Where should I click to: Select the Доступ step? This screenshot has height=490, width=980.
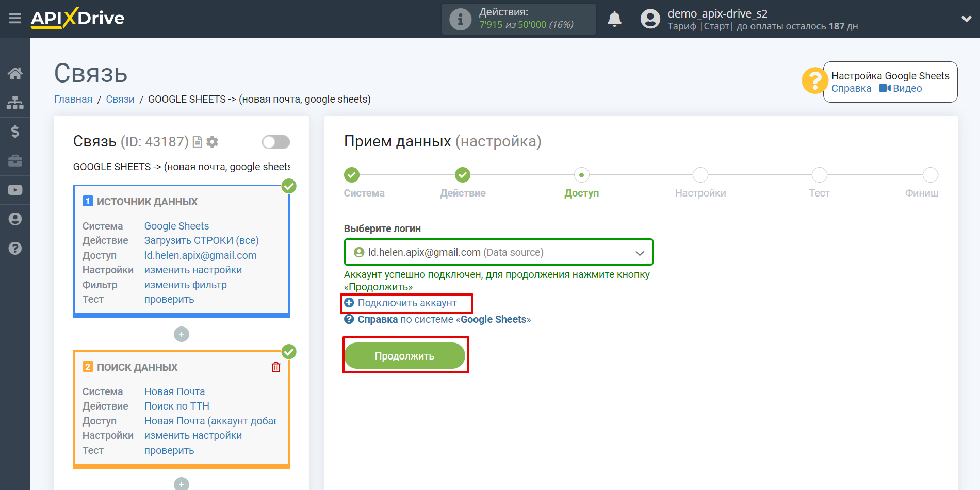[x=582, y=175]
